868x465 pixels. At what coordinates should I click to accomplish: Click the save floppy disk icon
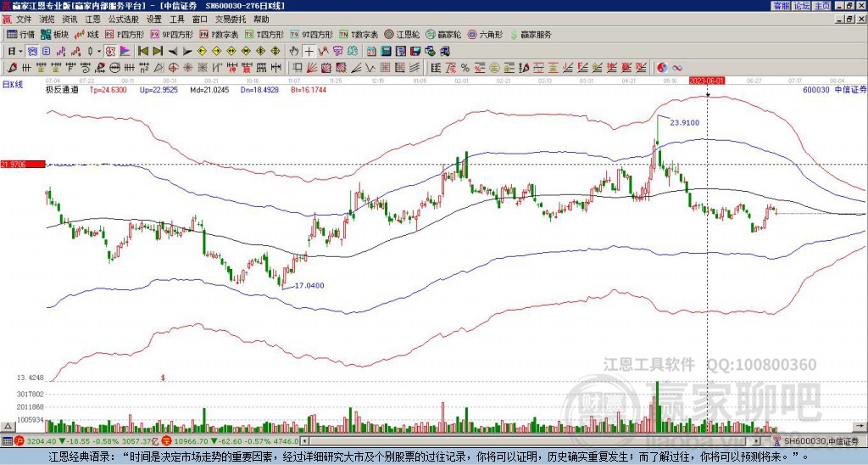click(415, 52)
